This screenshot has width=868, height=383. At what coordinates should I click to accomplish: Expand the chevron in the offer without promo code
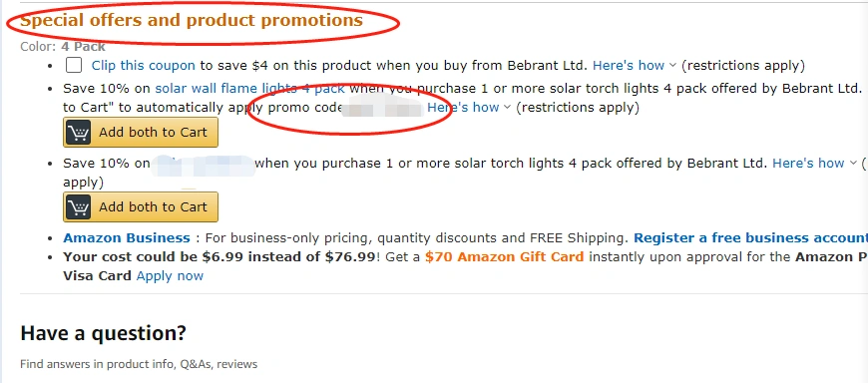click(x=852, y=163)
